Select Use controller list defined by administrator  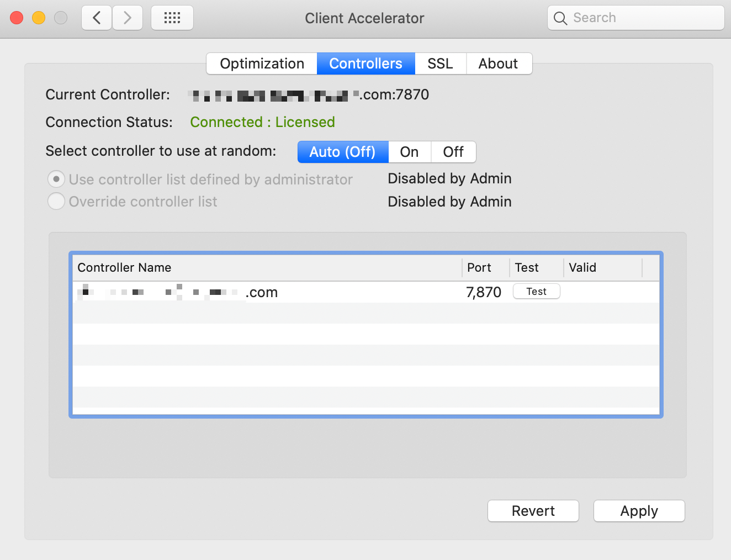[x=56, y=179]
